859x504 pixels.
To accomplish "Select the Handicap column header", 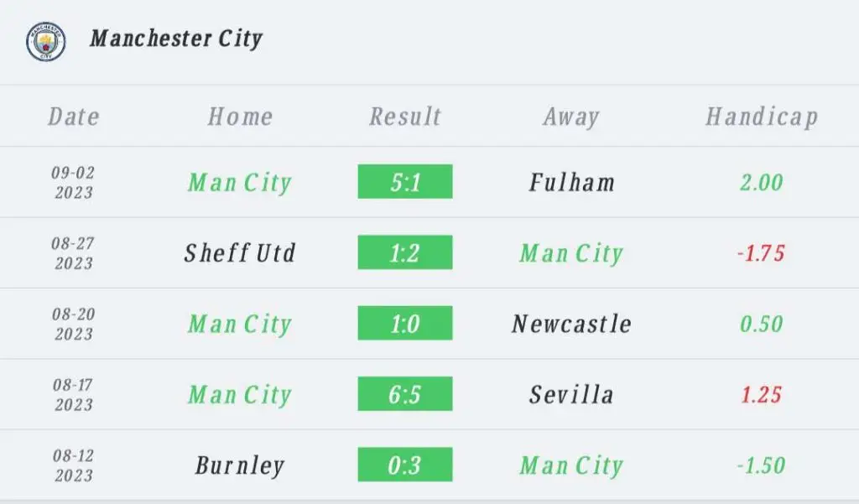I will 762,117.
